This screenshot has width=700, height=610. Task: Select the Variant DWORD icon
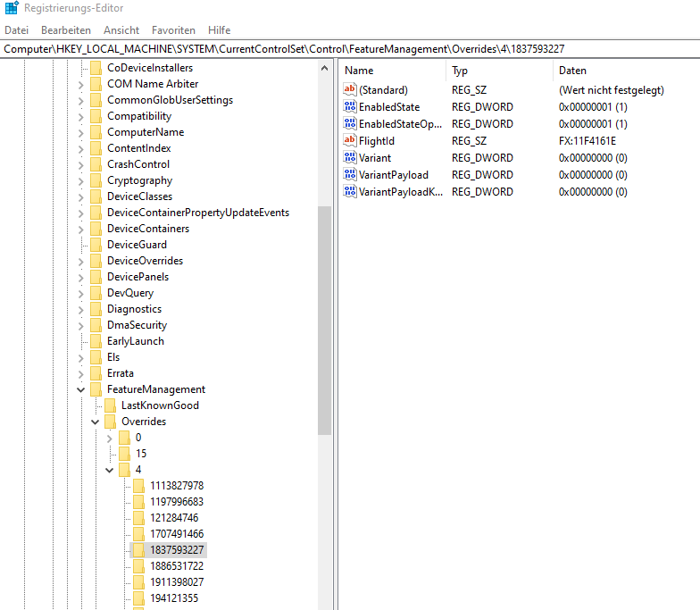point(350,157)
